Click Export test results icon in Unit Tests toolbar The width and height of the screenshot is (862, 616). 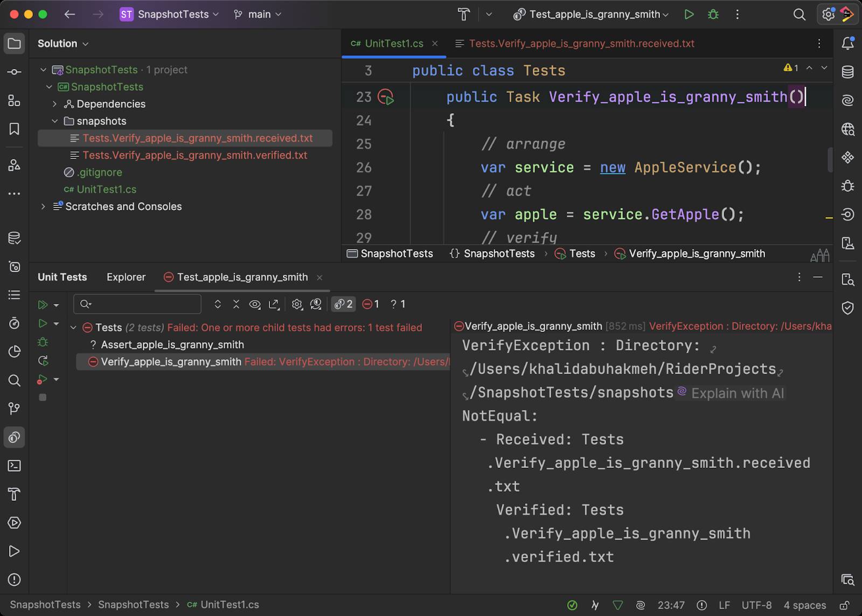(274, 304)
